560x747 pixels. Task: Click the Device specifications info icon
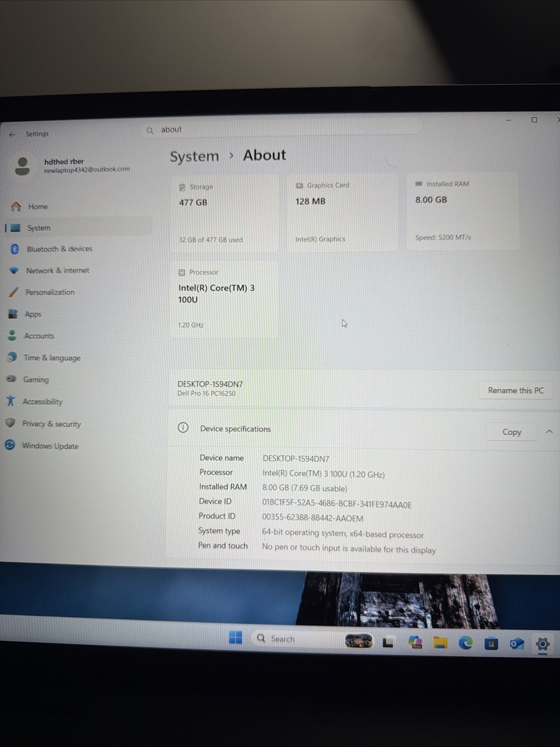(x=183, y=427)
